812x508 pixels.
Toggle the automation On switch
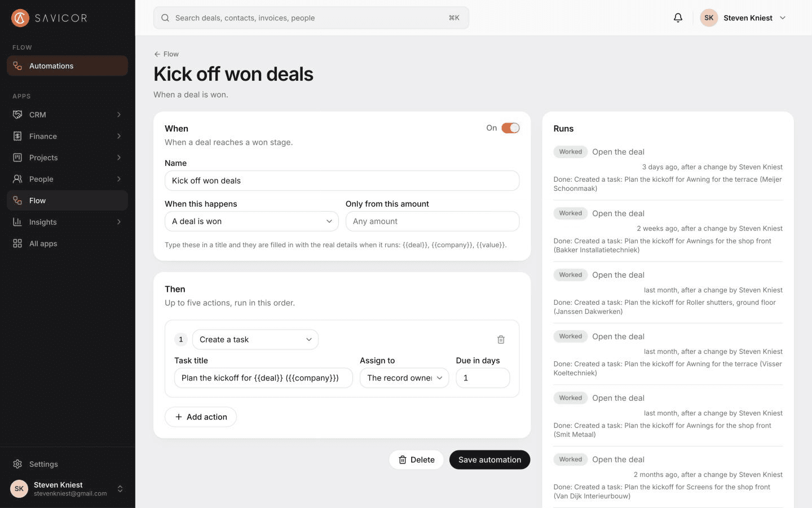point(510,128)
